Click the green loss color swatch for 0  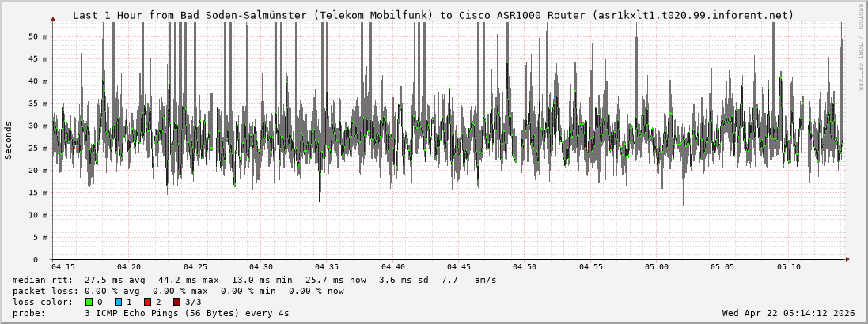[89, 302]
